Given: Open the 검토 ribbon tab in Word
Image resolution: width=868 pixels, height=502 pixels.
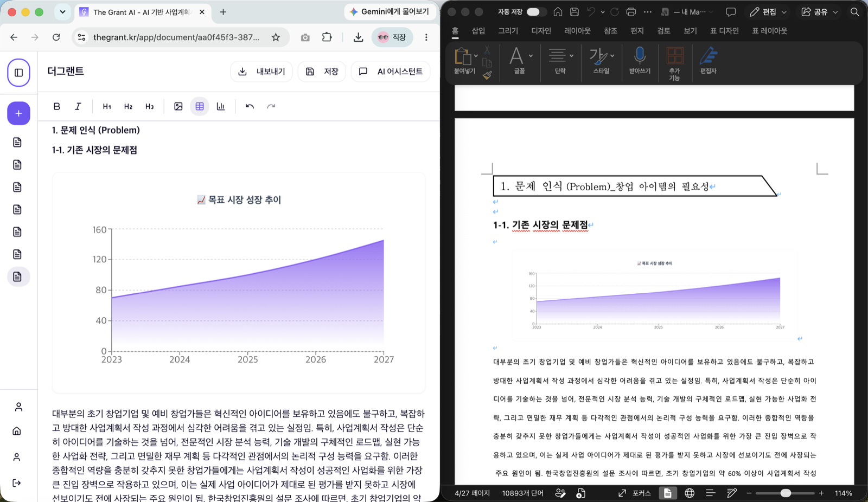Looking at the screenshot, I should coord(663,31).
